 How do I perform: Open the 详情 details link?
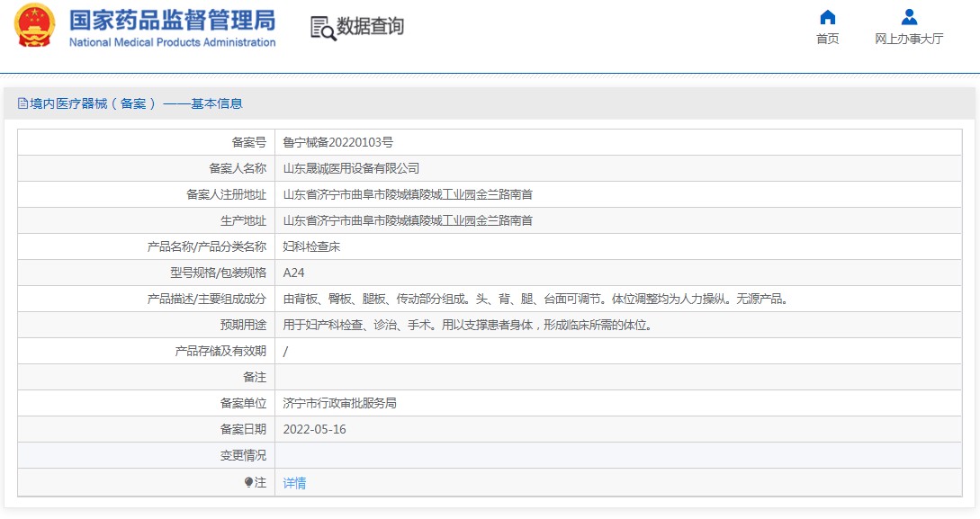294,483
